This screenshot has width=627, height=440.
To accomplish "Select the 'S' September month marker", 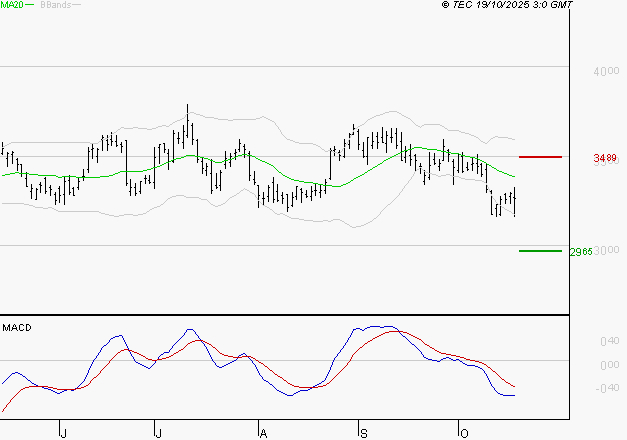I will pyautogui.click(x=364, y=432).
